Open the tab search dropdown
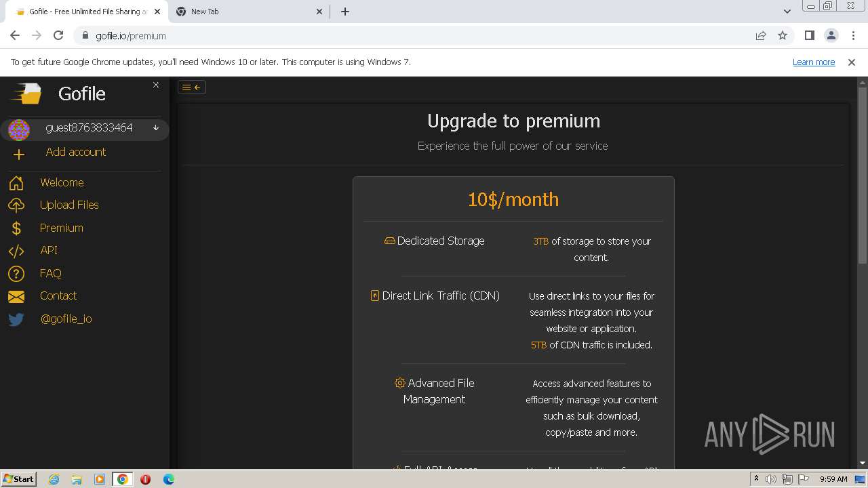This screenshot has height=488, width=868. 787,12
